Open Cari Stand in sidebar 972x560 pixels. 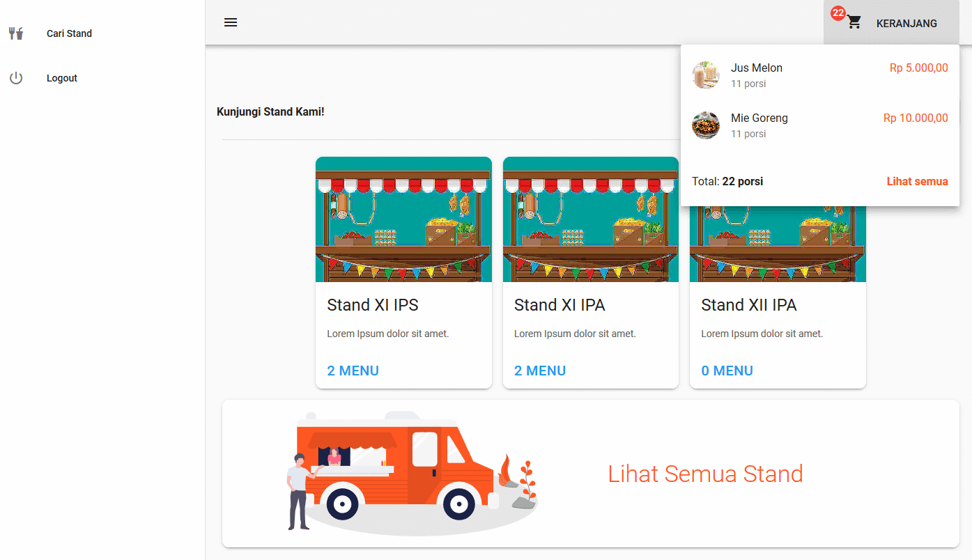point(69,33)
